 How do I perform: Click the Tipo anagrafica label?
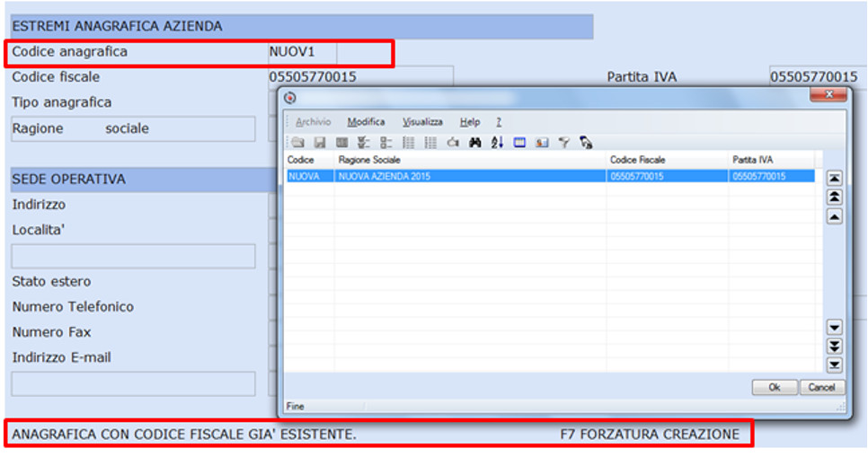tap(61, 102)
